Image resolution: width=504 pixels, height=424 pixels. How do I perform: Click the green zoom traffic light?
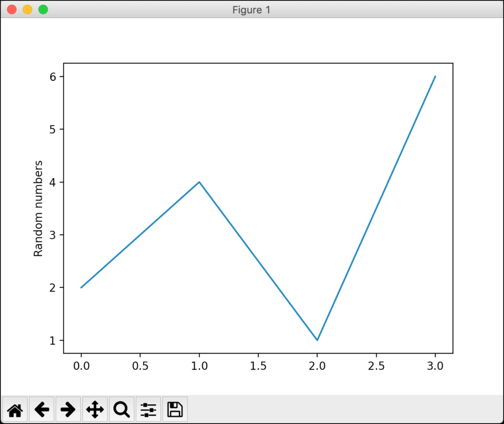[43, 9]
